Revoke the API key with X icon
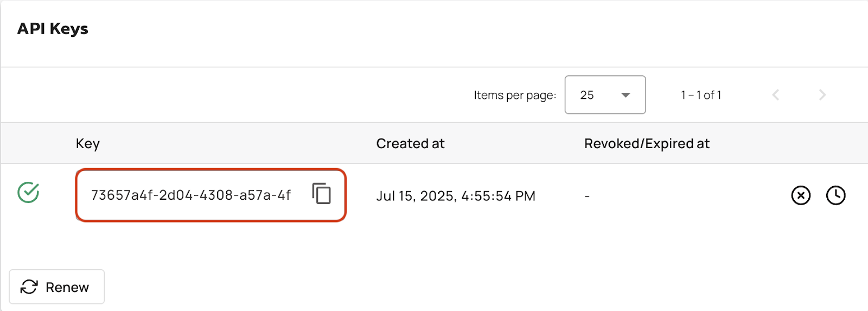This screenshot has height=311, width=868. tap(801, 195)
